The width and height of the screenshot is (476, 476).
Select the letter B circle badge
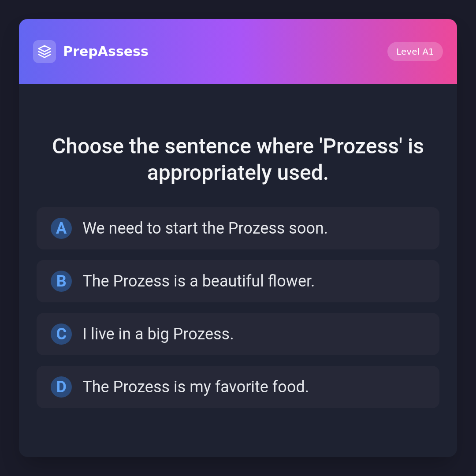61,281
